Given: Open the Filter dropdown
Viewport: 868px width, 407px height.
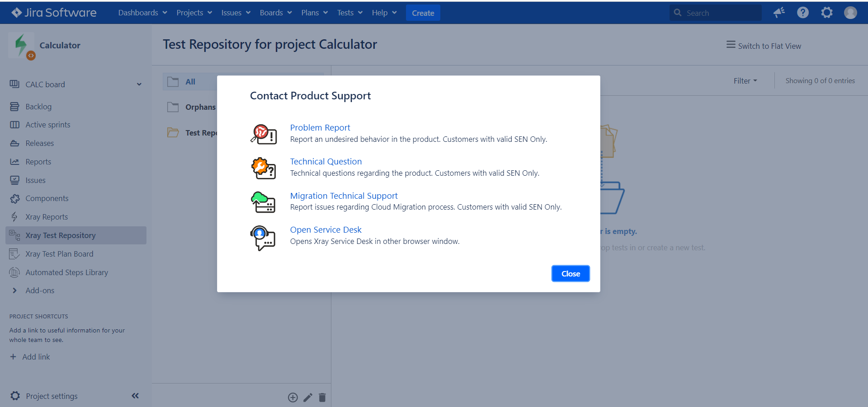Looking at the screenshot, I should click(745, 81).
